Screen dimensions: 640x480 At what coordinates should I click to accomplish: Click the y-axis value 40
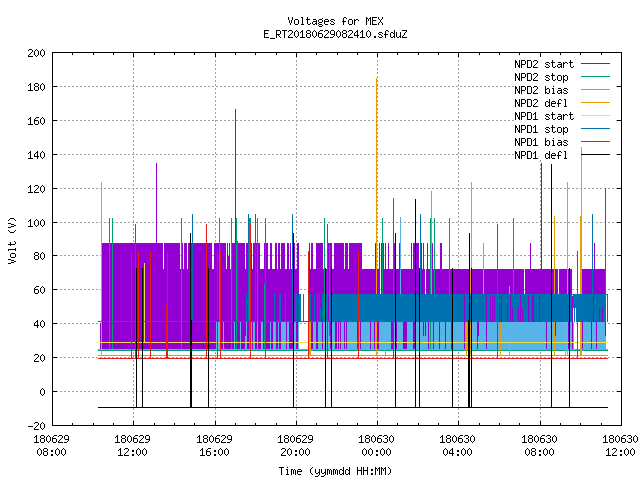point(39,324)
